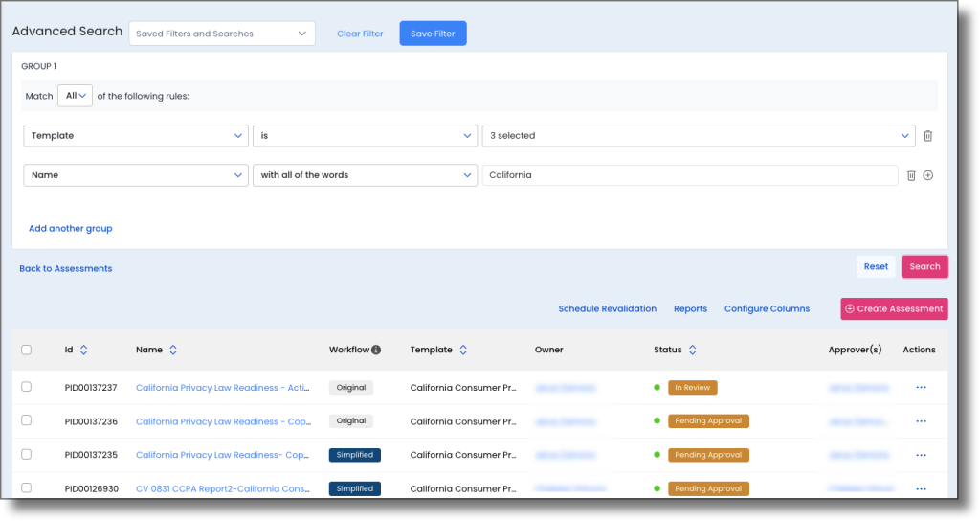The image size is (980, 521).
Task: Select row PID00137235 checkbox
Action: tap(26, 454)
